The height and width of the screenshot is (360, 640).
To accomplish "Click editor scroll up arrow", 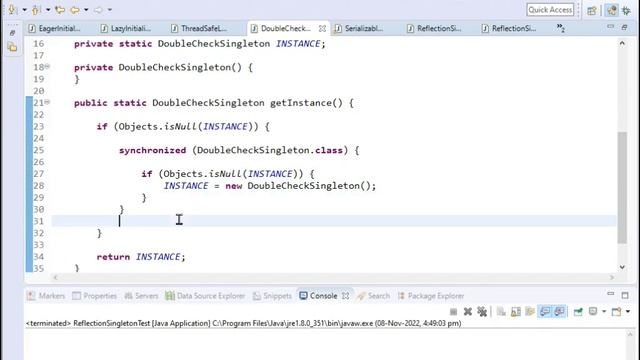I will click(622, 43).
